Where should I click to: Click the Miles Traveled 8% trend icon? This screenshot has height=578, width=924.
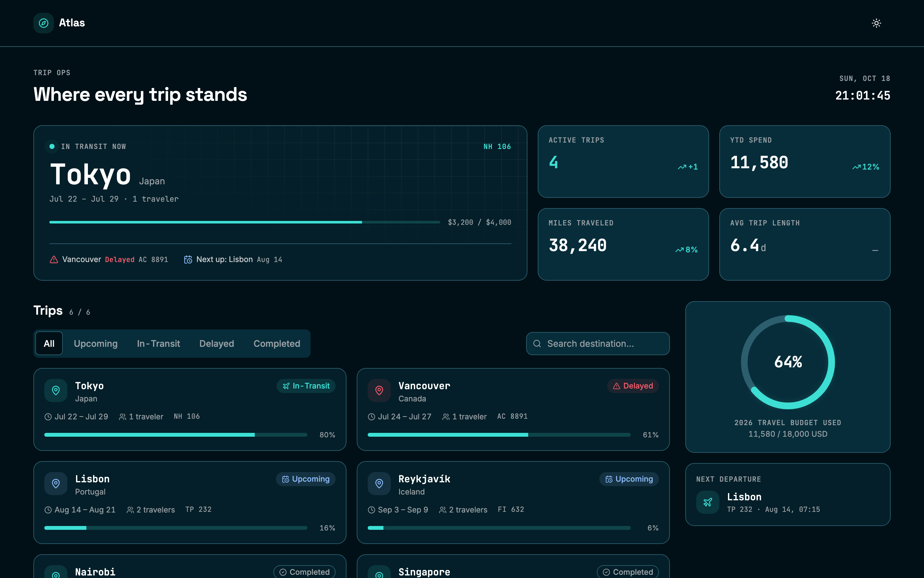679,250
